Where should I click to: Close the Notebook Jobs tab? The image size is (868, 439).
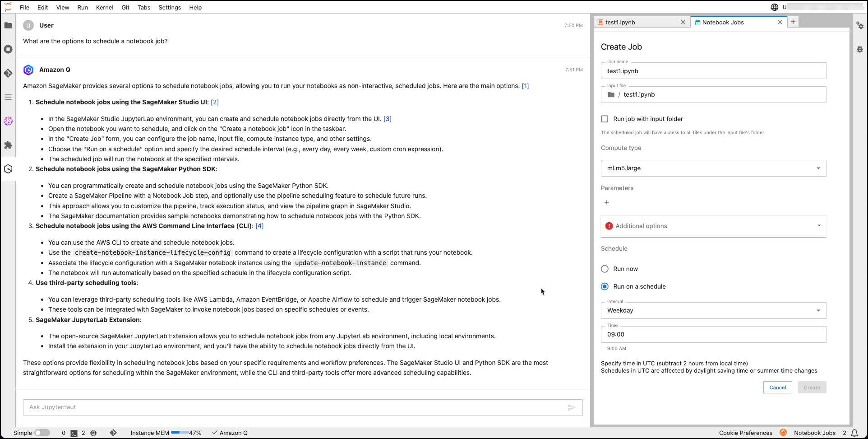[780, 22]
